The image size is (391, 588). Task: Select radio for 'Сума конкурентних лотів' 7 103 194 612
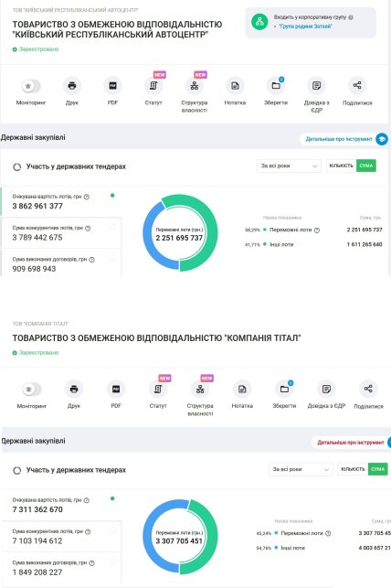point(112,530)
